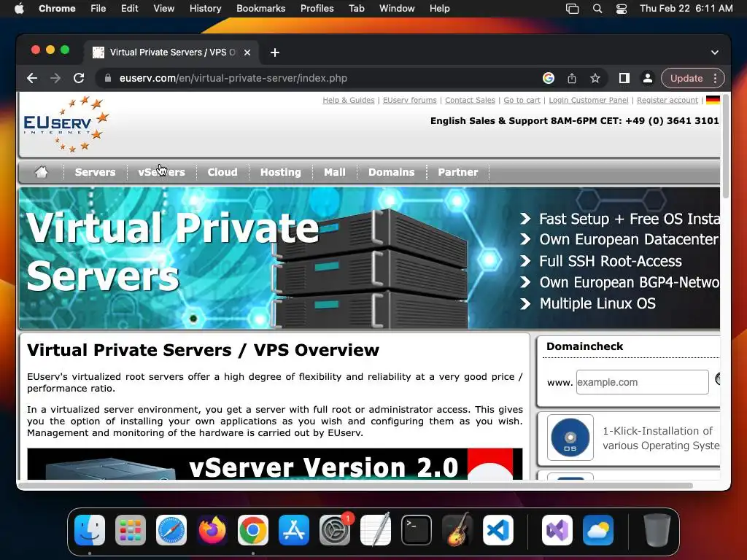Viewport: 747px width, 560px height.
Task: Click the vServer Version 2.0 banner
Action: pos(275,464)
